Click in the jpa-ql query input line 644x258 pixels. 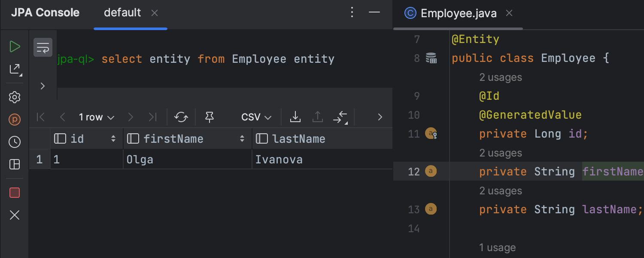225,59
